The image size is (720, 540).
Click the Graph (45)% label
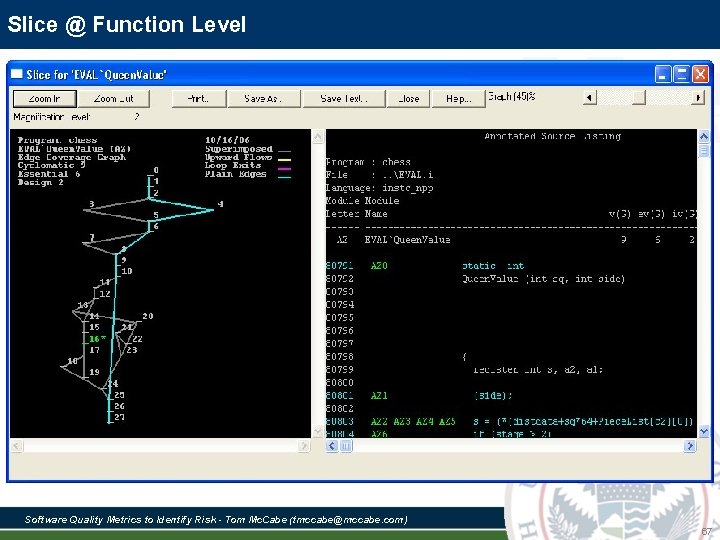click(x=512, y=96)
